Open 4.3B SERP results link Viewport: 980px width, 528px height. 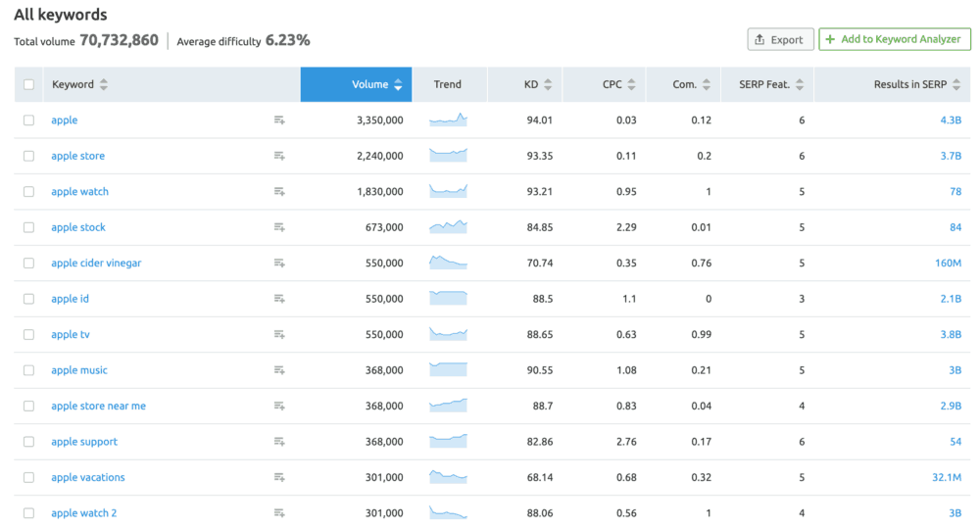[x=951, y=120]
